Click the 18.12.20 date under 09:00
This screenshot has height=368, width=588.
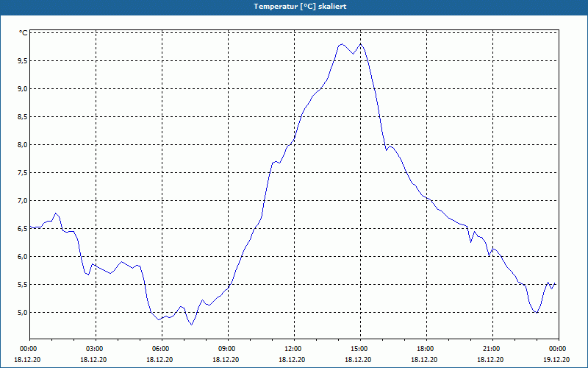(226, 359)
